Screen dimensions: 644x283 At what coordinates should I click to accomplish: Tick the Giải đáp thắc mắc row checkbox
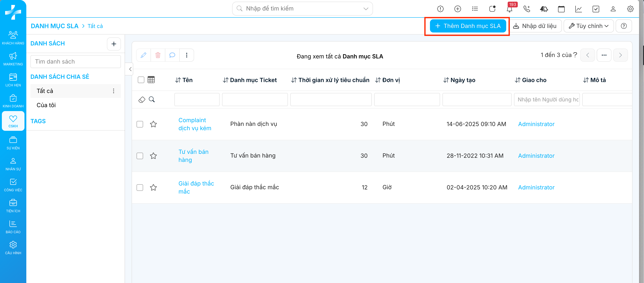tap(140, 188)
